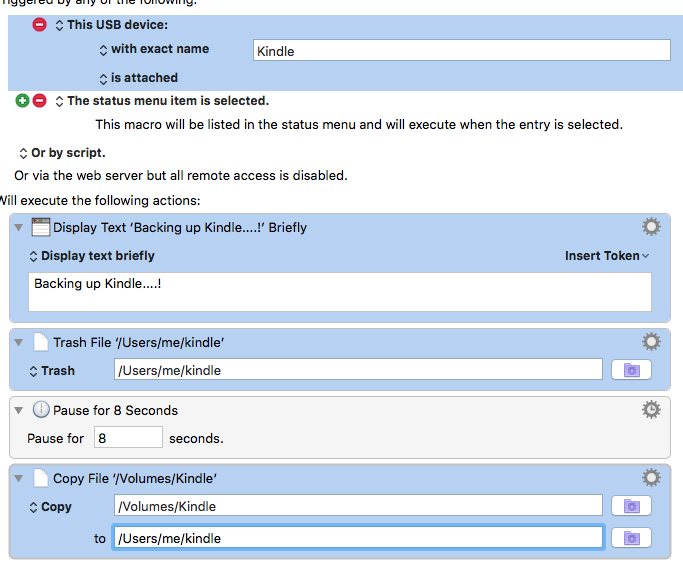Viewport: 683px width, 565px height.
Task: Select the Pause for 8 Seconds title
Action: coord(115,410)
